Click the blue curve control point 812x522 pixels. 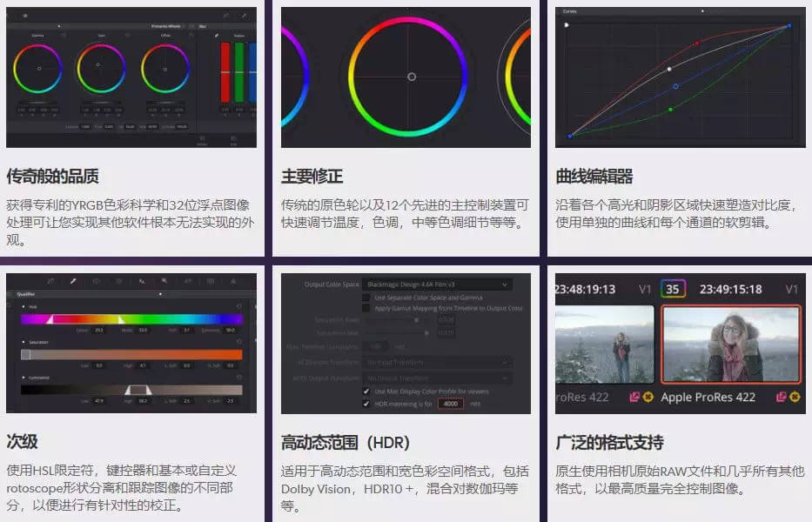tap(675, 86)
